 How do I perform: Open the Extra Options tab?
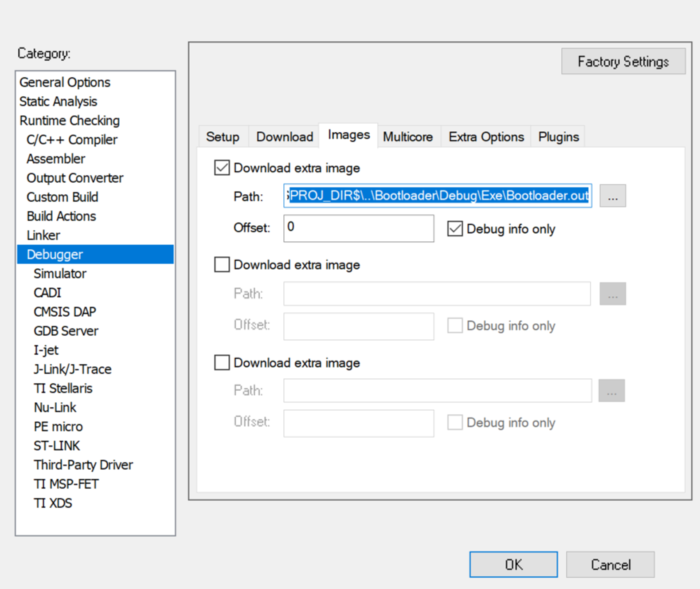[486, 137]
